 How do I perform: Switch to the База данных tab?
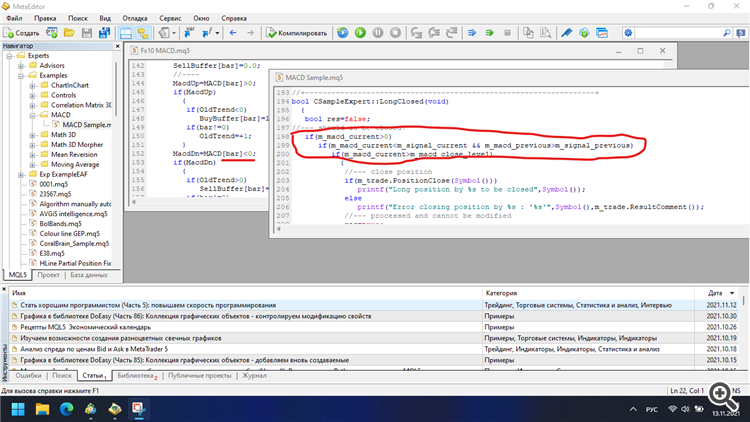[x=89, y=275]
